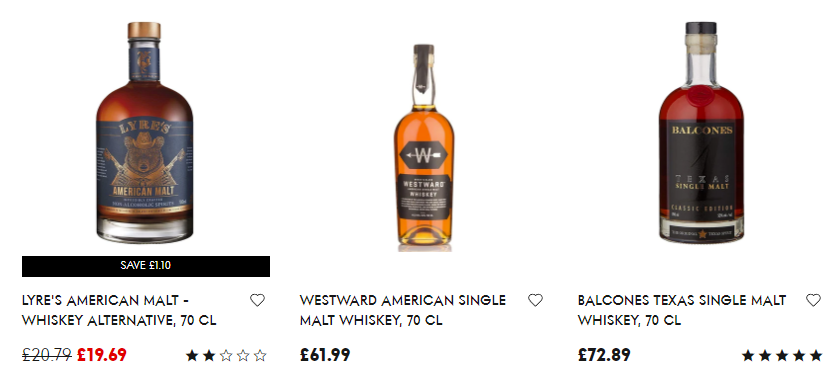This screenshot has width=825, height=371.
Task: Click the £72.89 Balcones price
Action: [604, 355]
